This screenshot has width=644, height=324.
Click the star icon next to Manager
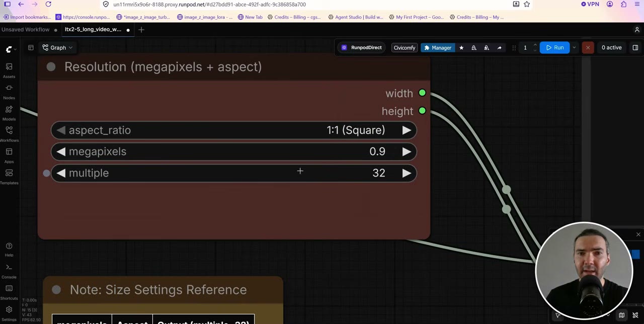461,48
